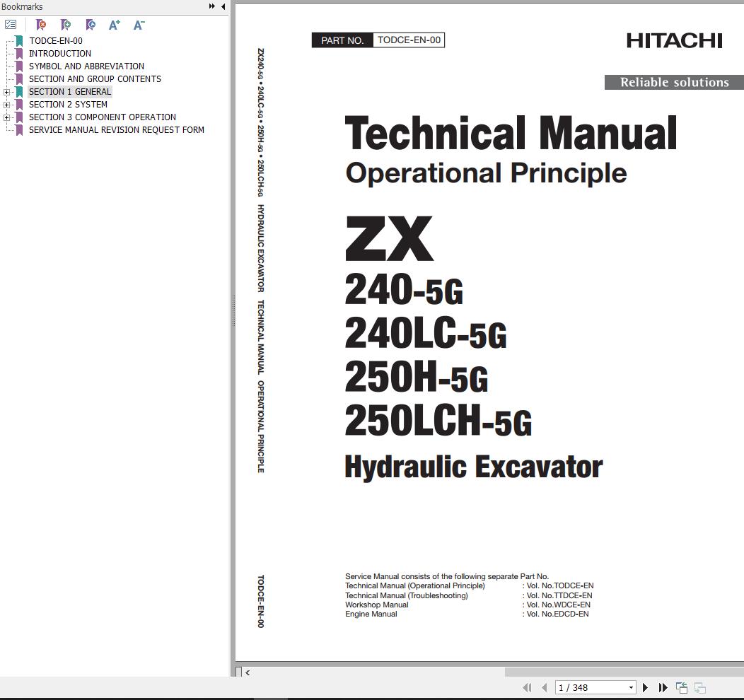This screenshot has width=744, height=700.
Task: Click the TODCE-EN-00 part number box
Action: tap(409, 40)
